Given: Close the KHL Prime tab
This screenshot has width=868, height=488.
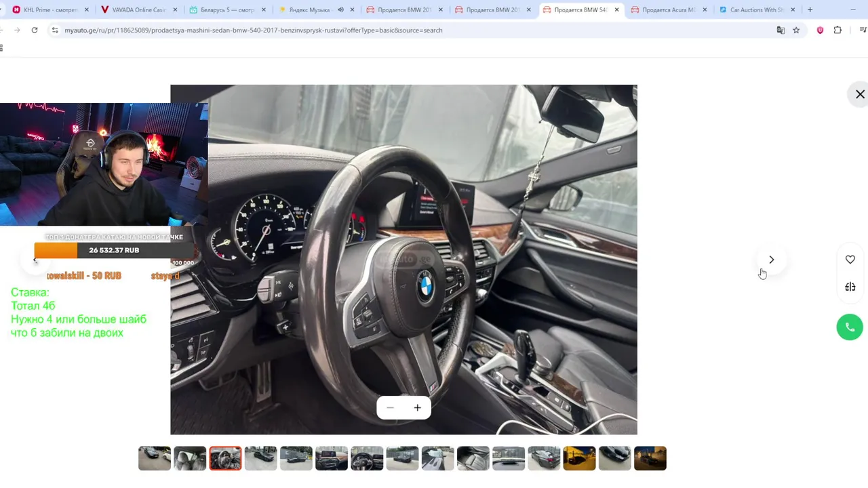Looking at the screenshot, I should pyautogui.click(x=87, y=9).
